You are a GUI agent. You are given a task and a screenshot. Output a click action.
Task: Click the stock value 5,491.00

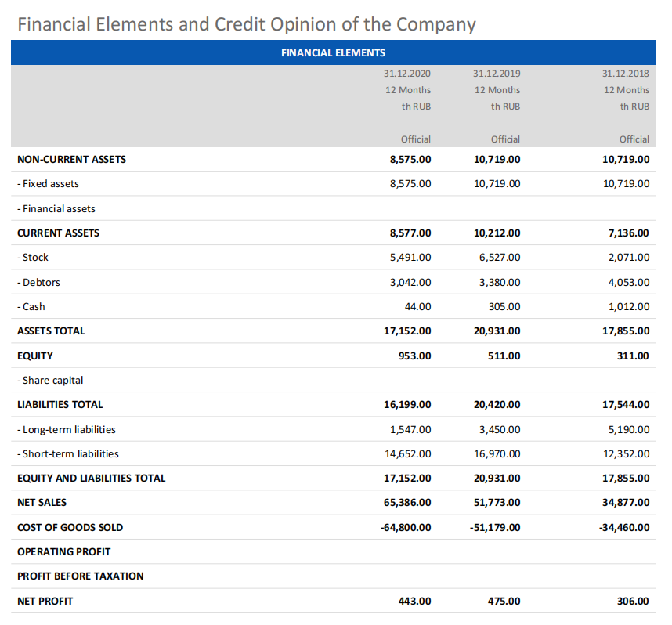tap(410, 258)
